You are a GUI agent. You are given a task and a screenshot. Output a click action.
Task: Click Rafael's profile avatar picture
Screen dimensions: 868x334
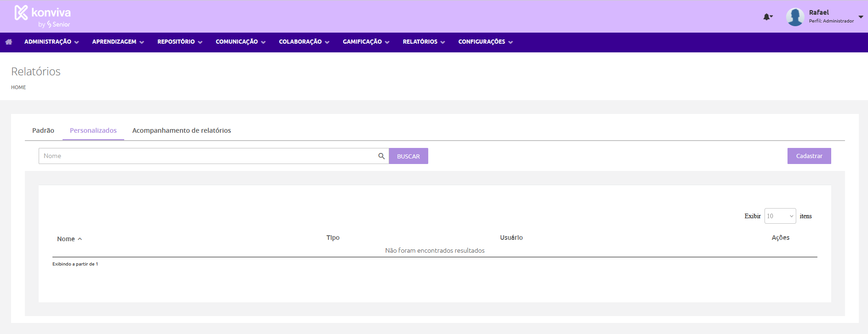(x=795, y=17)
